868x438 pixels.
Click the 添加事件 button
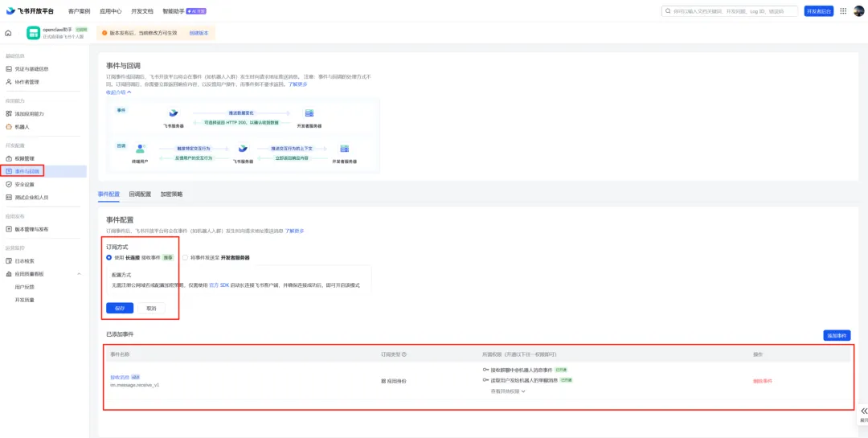(x=837, y=336)
